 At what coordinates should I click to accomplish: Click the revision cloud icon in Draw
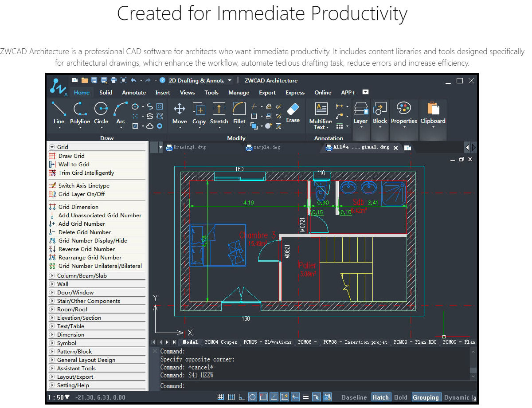[x=150, y=126]
